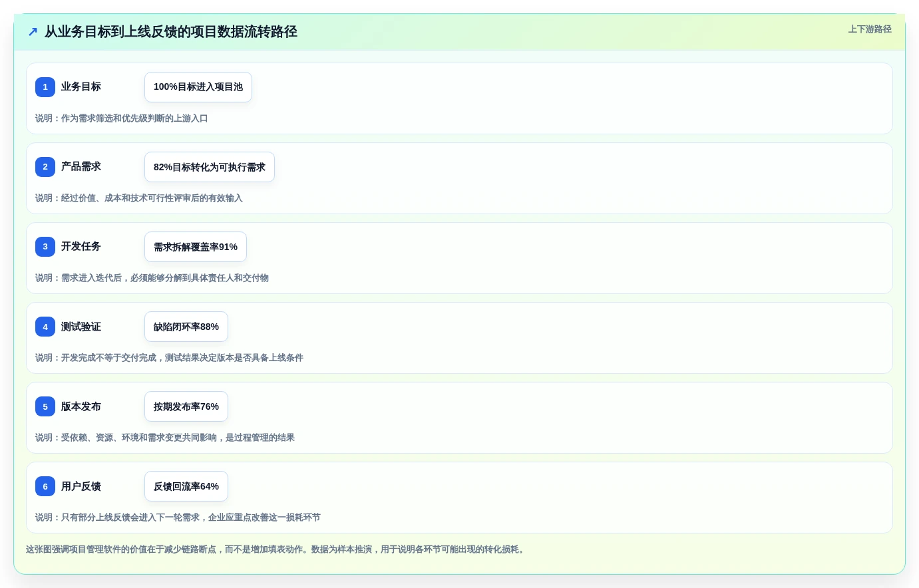Click the footer note starting 这张图强调项目管理软件
This screenshot has width=919, height=588.
275,549
